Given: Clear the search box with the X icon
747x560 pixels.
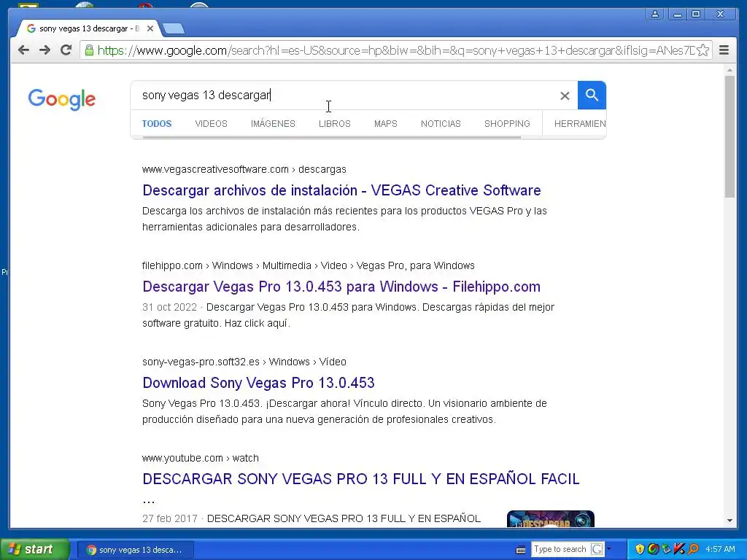Looking at the screenshot, I should point(565,96).
